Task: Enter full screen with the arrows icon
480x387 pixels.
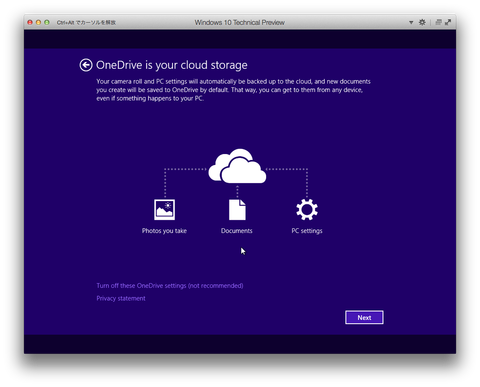Action: (x=448, y=22)
